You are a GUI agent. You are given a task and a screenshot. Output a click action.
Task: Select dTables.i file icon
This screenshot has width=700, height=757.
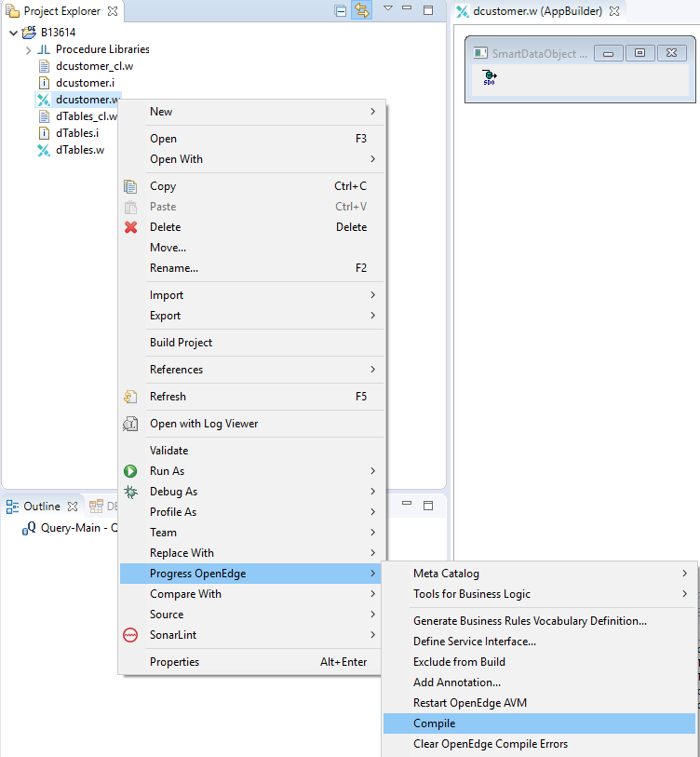click(44, 133)
